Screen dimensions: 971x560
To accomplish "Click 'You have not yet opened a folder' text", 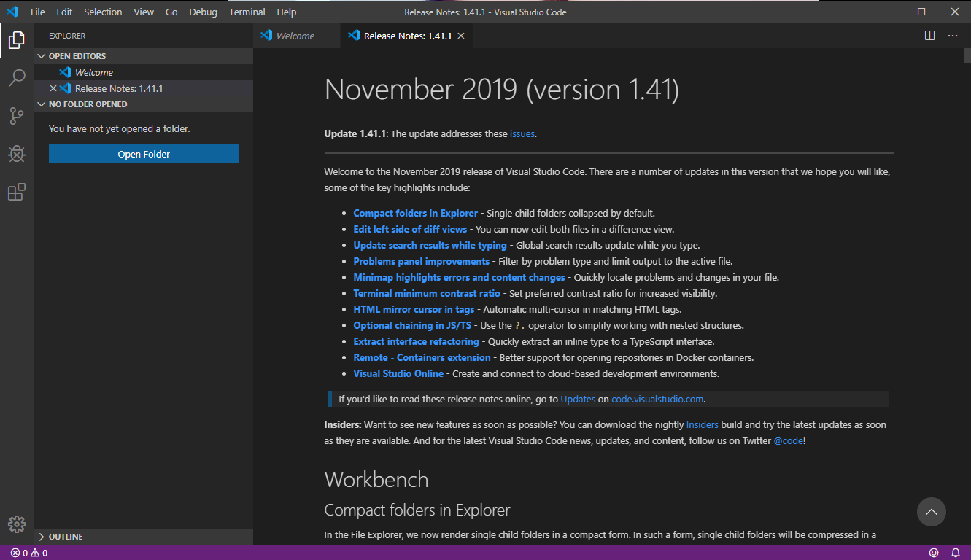I will click(x=119, y=128).
